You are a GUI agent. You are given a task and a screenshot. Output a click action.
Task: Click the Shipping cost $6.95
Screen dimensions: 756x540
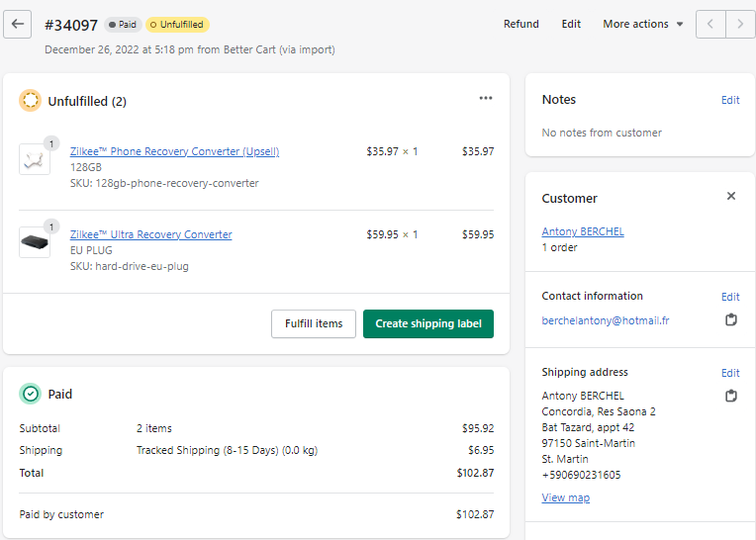click(481, 450)
